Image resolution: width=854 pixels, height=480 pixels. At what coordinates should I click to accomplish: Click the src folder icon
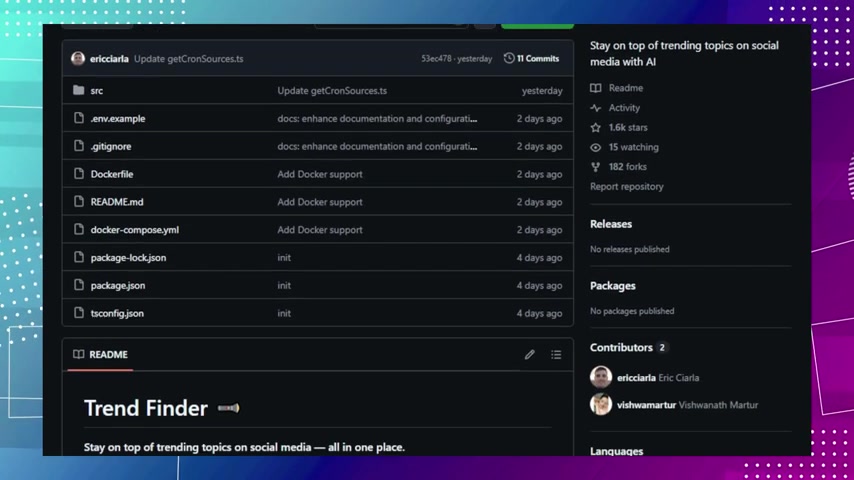tap(78, 91)
